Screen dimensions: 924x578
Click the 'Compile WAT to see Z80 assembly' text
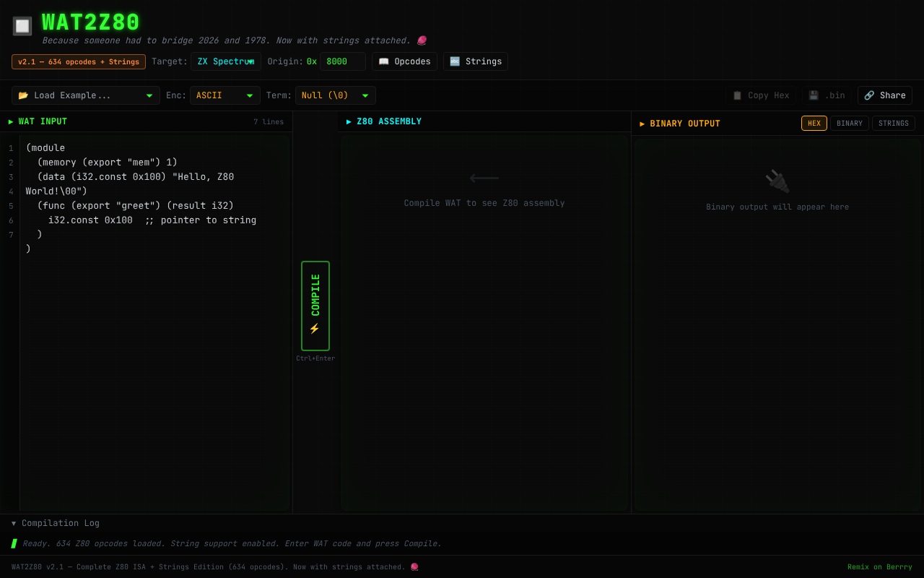coord(484,203)
